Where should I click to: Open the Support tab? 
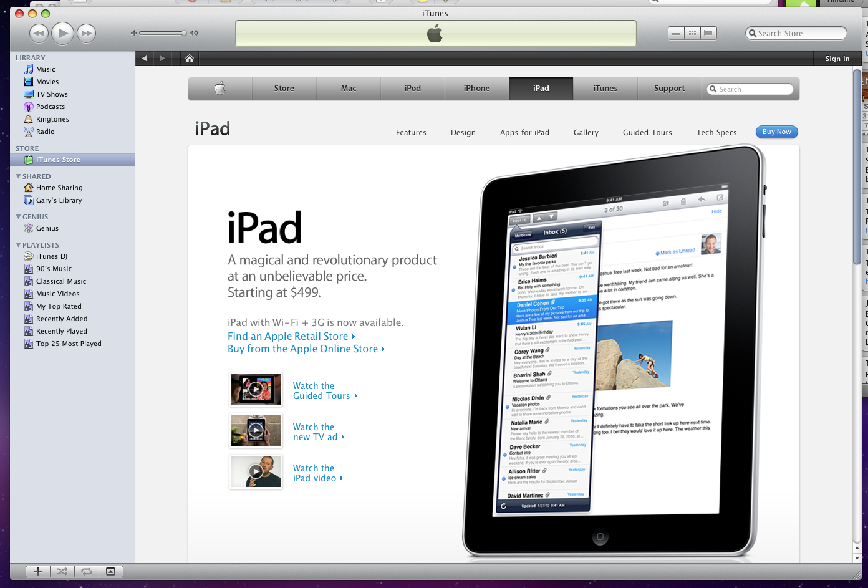point(670,89)
